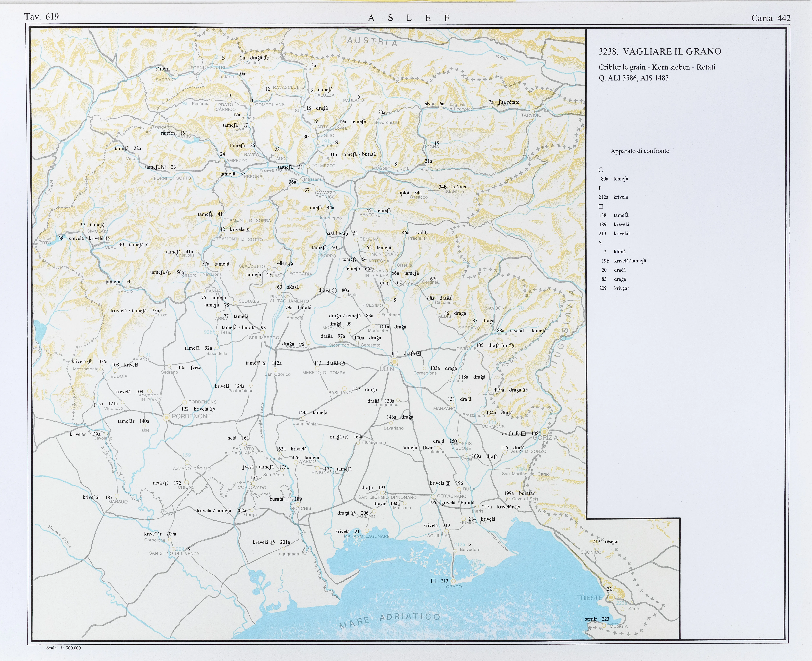Click the square symbol in the legend
The width and height of the screenshot is (812, 661).
(601, 206)
